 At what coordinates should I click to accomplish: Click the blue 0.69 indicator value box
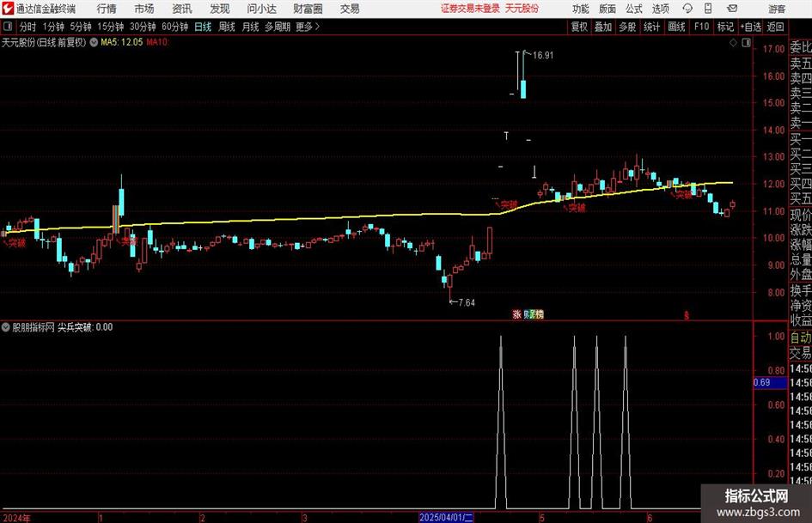click(770, 382)
